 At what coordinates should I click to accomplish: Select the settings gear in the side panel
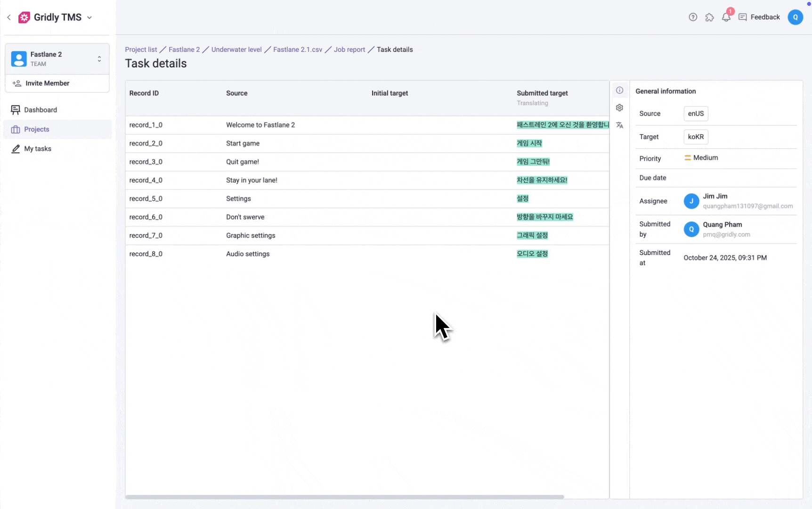pyautogui.click(x=620, y=107)
